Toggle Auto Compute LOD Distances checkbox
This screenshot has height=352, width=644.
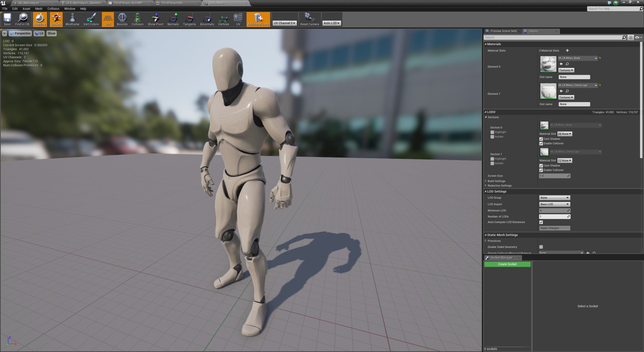point(541,222)
